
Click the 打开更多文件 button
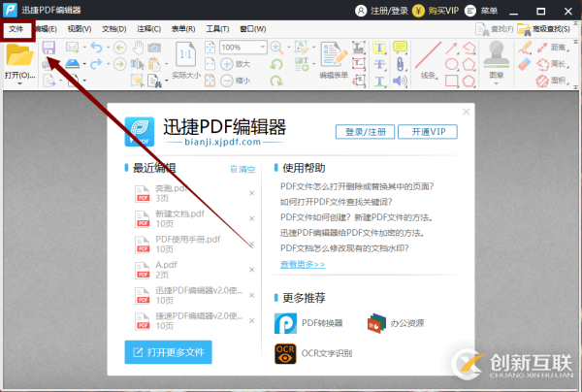click(x=168, y=352)
